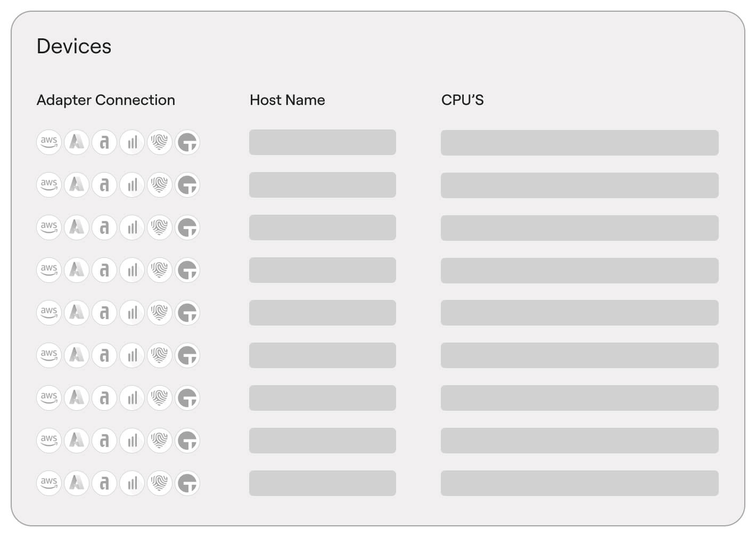Click the Host Name cell in first row

point(322,142)
